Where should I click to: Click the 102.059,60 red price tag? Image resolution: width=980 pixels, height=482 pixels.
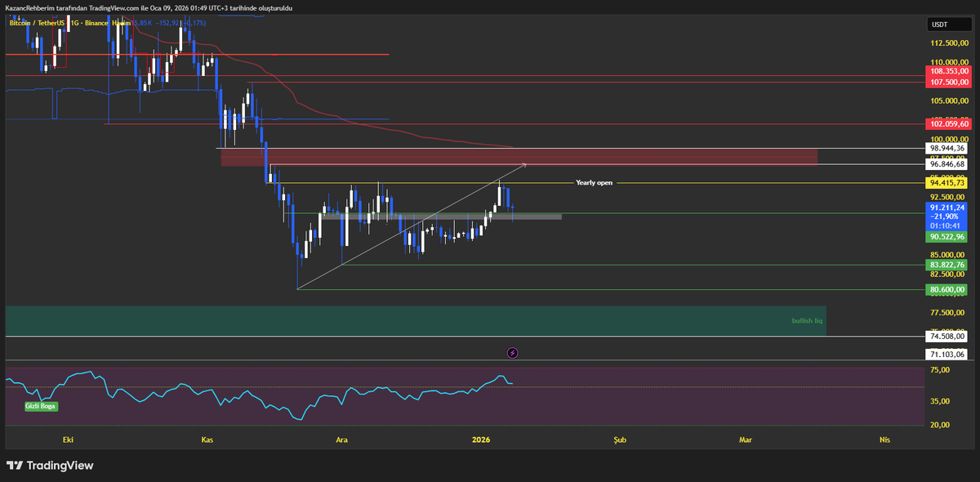pyautogui.click(x=948, y=123)
